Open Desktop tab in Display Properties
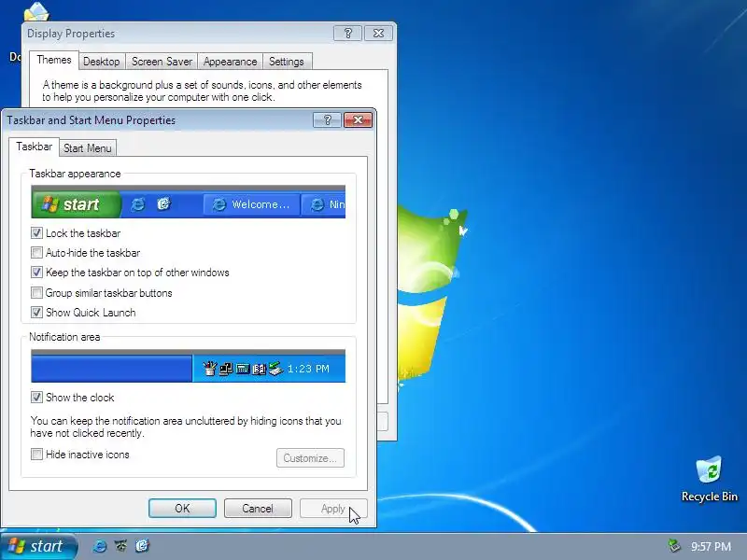Image resolution: width=747 pixels, height=560 pixels. [102, 62]
